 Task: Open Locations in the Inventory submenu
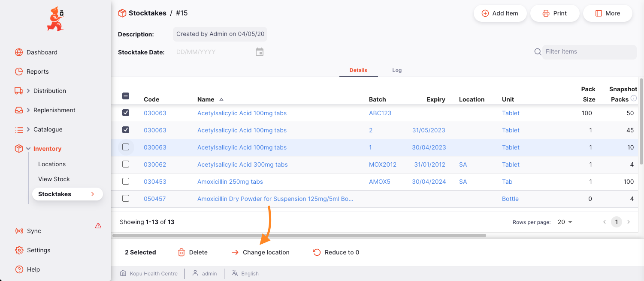[52, 164]
